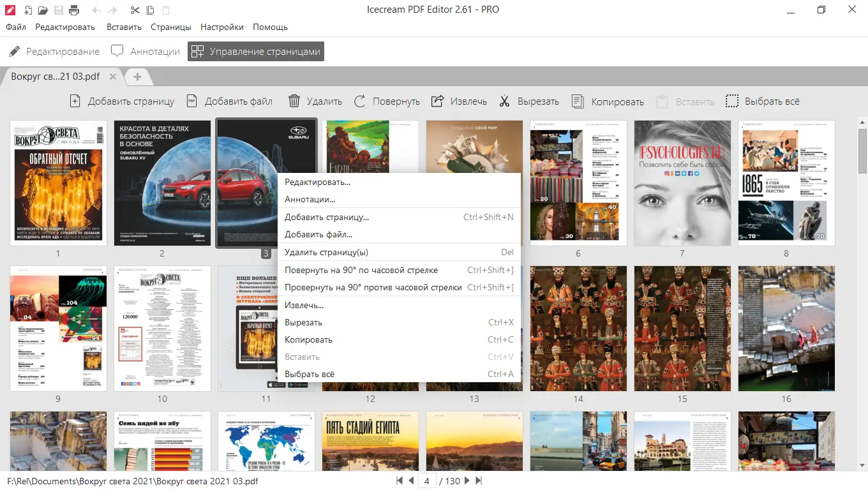This screenshot has height=490, width=868.
Task: Open the Редактировать menu in menu bar
Action: coord(65,27)
